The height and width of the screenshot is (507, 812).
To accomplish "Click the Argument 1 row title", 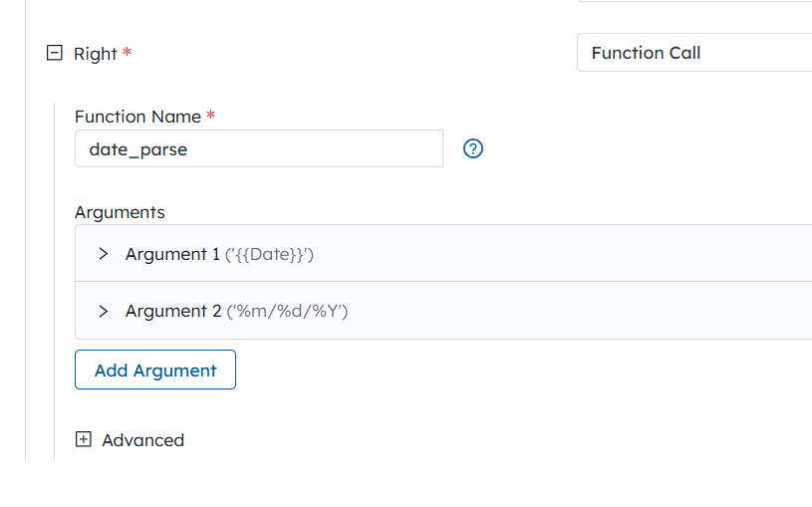I will pyautogui.click(x=172, y=254).
